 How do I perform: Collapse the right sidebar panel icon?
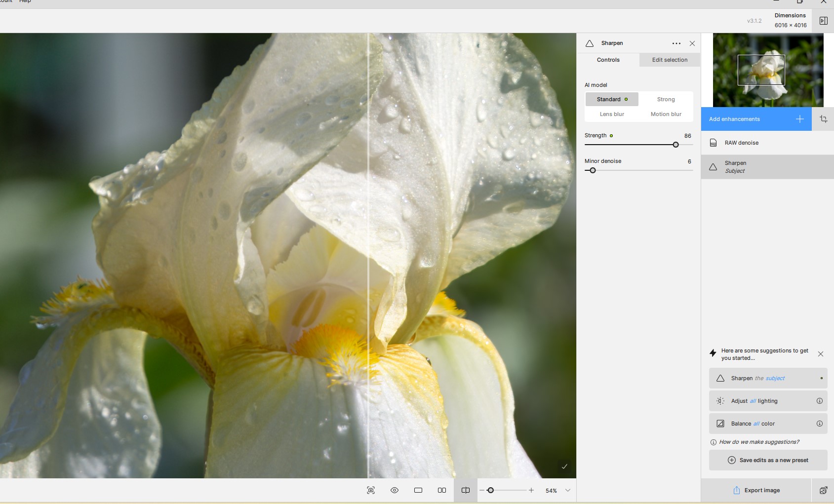click(x=823, y=21)
